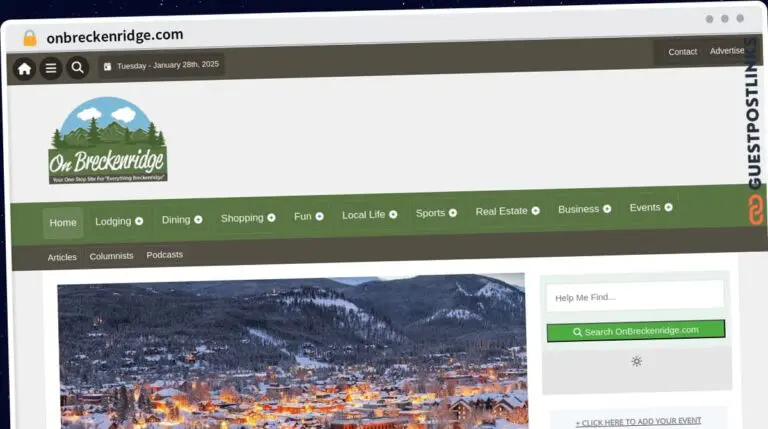768x429 pixels.
Task: Open the Sports navigation item
Action: tap(430, 213)
